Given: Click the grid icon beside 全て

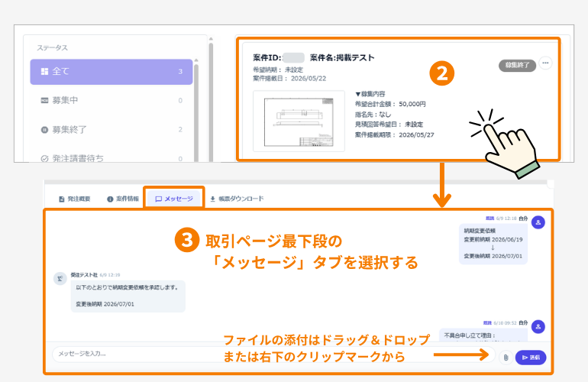Looking at the screenshot, I should tap(44, 72).
